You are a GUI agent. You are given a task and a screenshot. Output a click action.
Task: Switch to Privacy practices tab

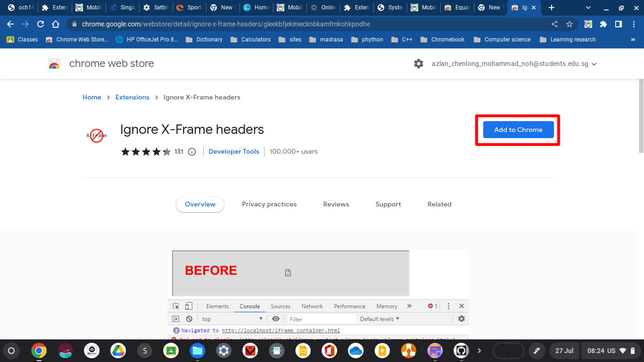coord(269,204)
